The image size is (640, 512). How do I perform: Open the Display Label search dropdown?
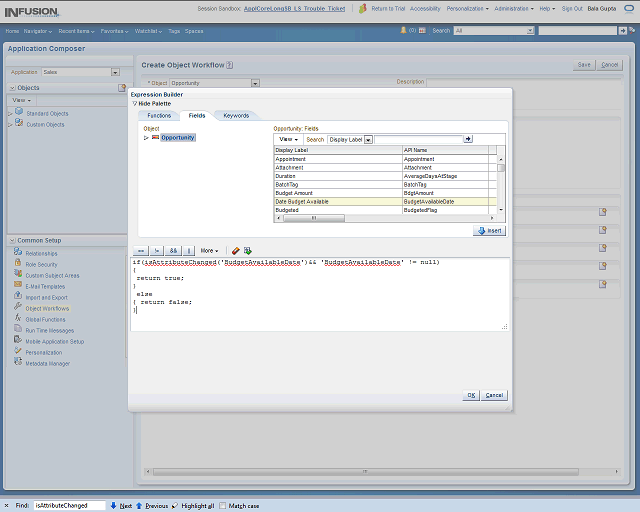368,139
